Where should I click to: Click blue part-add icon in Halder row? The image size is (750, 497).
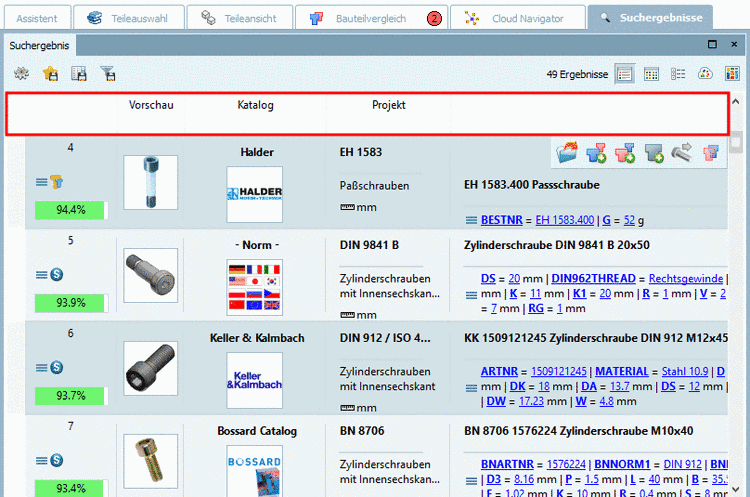[x=596, y=153]
